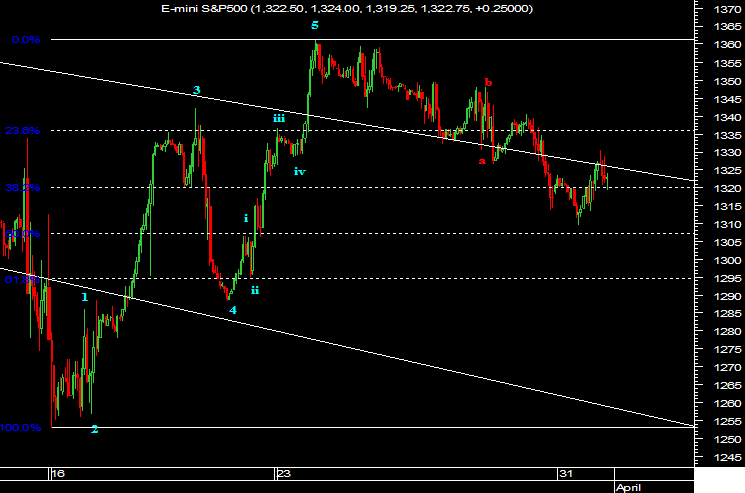The image size is (745, 493).
Task: Click the date marker 23 on time axis
Action: 284,474
